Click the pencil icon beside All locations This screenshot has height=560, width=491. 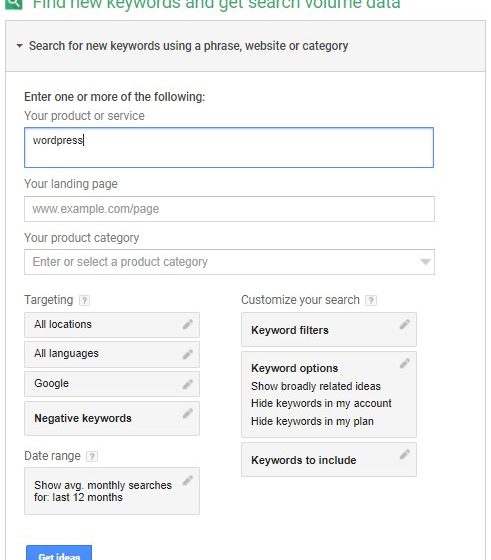pos(188,324)
